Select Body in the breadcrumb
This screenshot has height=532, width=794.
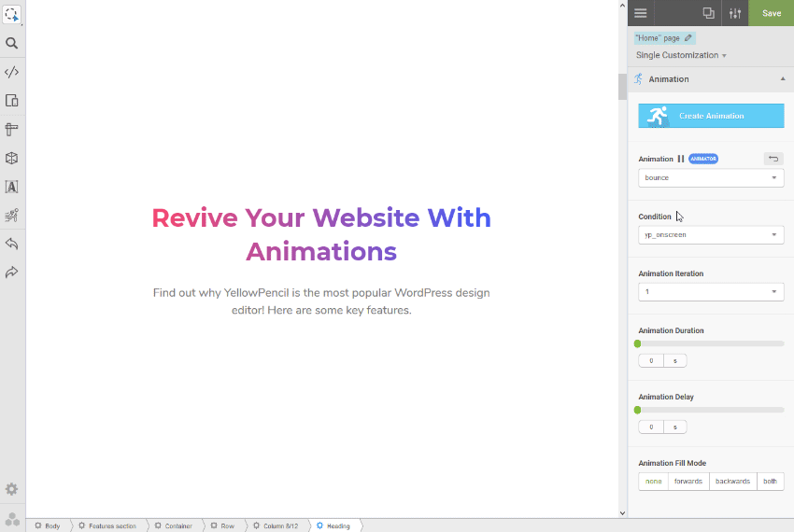(48, 525)
